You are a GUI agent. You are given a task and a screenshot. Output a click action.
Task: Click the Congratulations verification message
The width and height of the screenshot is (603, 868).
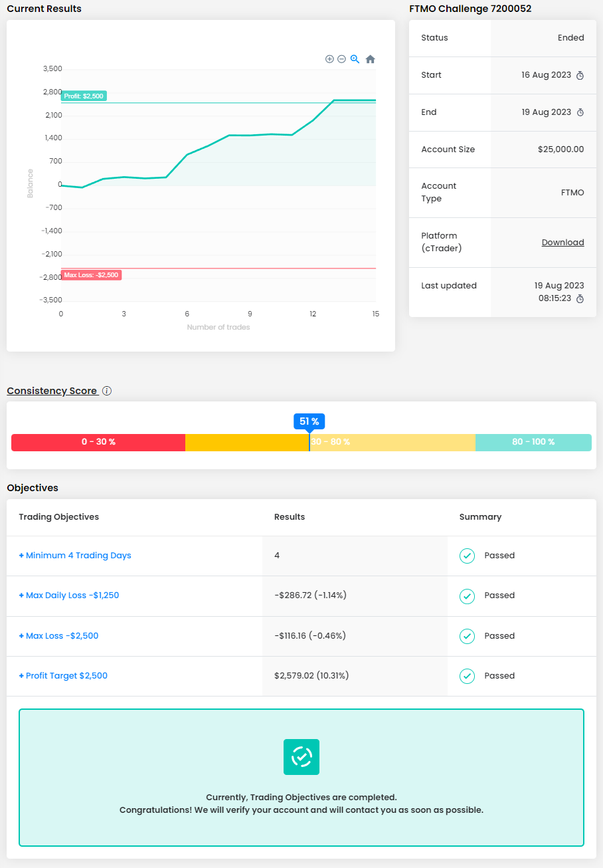tap(301, 810)
